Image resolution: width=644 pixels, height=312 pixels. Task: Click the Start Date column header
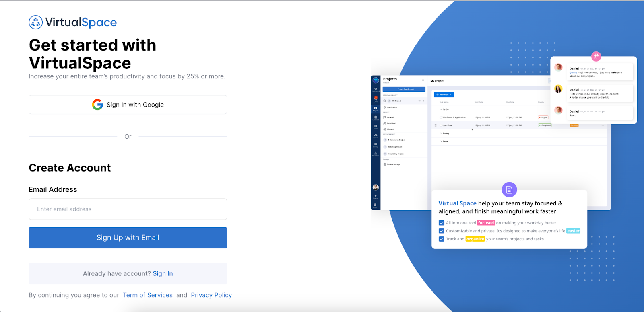[479, 102]
